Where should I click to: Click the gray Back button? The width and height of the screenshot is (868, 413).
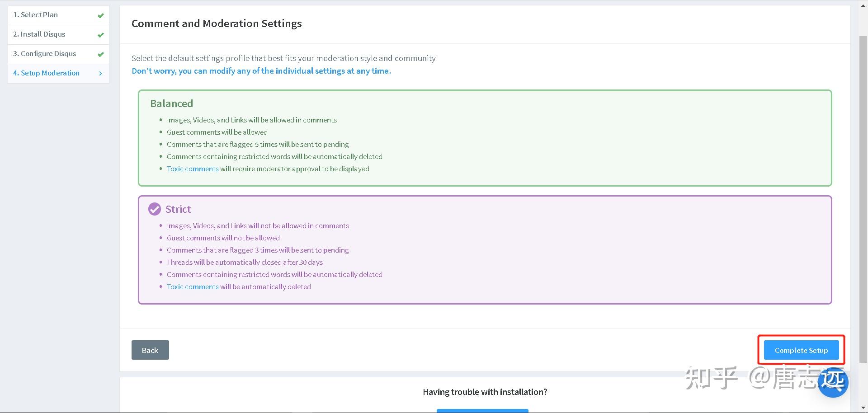(150, 350)
